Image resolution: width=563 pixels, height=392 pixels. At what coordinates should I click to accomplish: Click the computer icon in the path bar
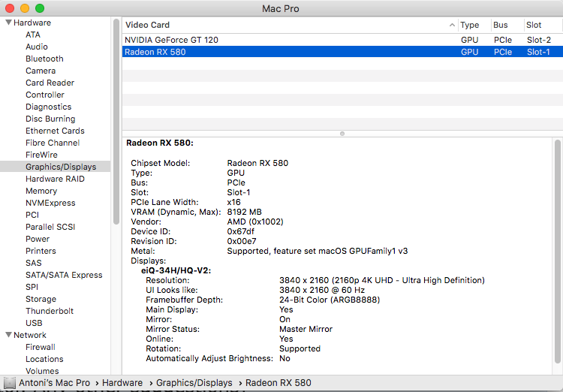(10, 383)
